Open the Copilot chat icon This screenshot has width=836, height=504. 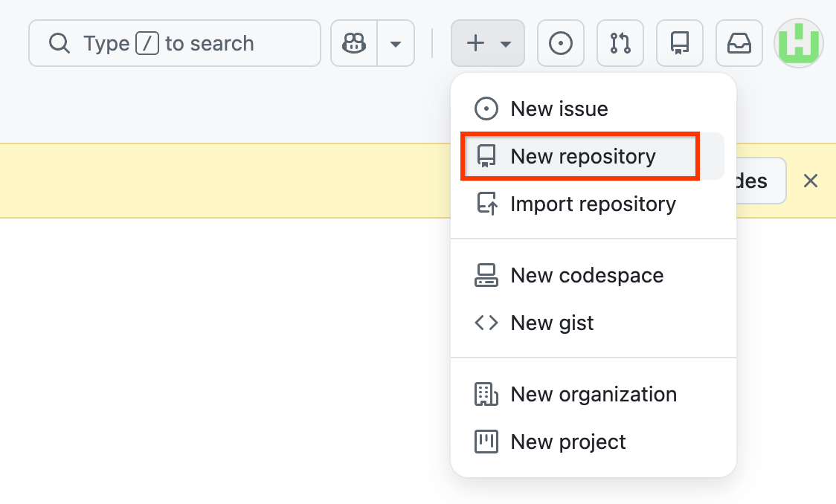point(354,43)
